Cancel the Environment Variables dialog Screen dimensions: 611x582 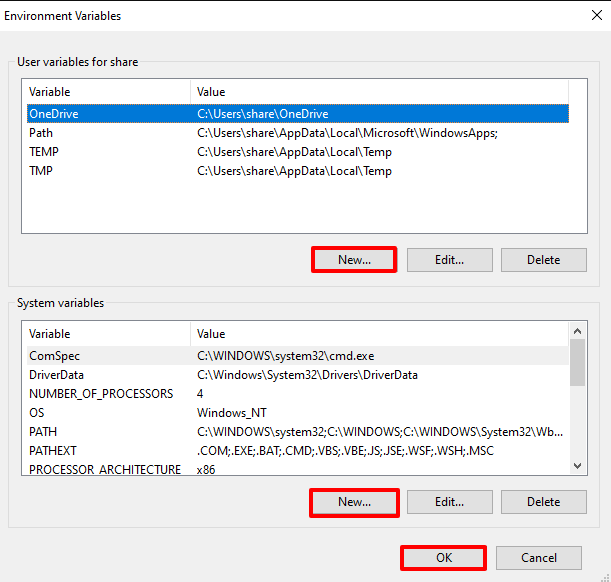point(539,558)
